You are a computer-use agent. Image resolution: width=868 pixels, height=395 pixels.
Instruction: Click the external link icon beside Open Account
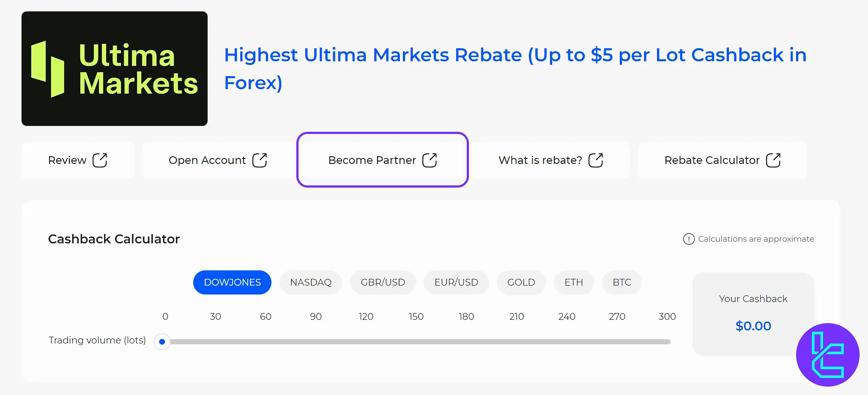click(x=260, y=161)
